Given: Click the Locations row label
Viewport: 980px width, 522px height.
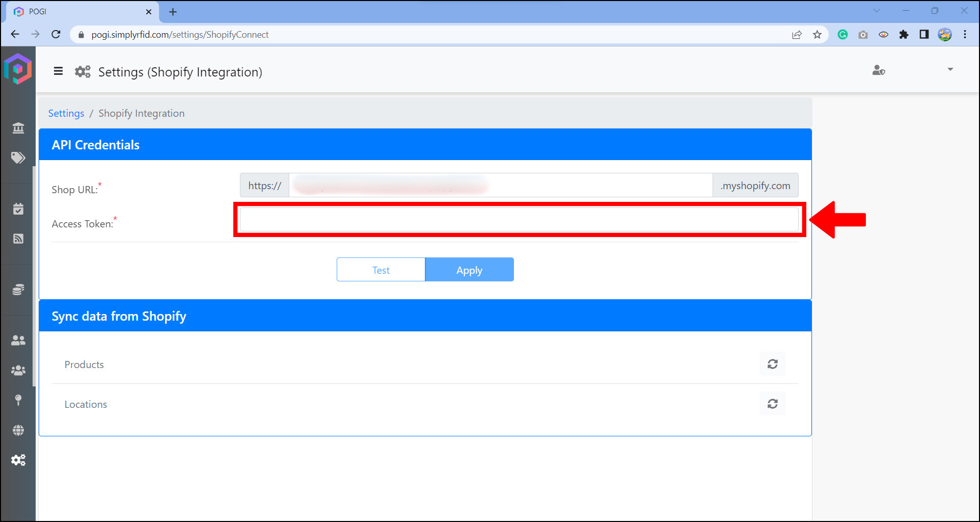Looking at the screenshot, I should tap(86, 404).
